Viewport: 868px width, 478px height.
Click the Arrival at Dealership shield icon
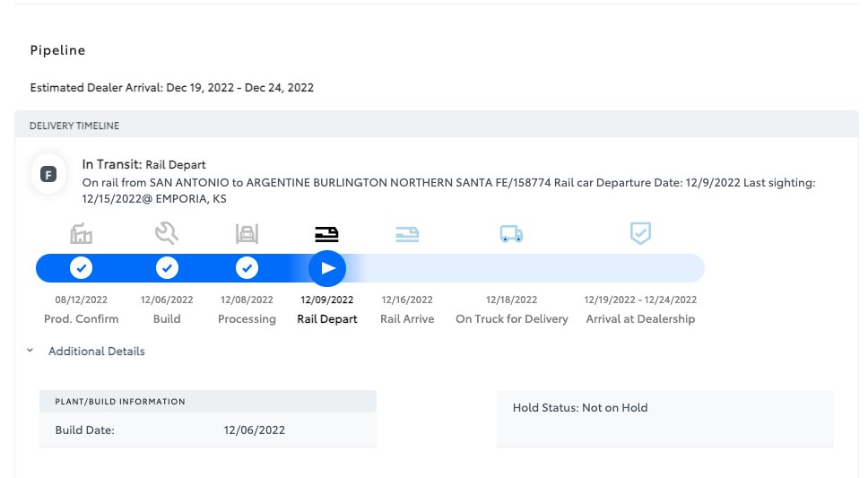640,233
